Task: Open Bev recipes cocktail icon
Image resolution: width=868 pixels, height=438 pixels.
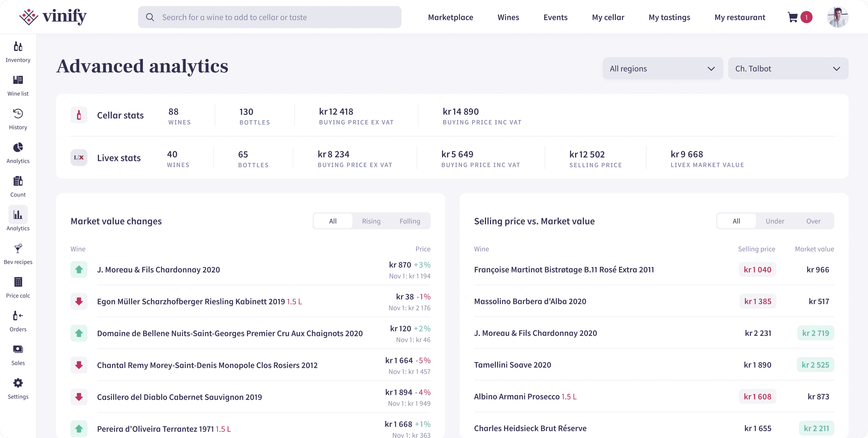Action: pyautogui.click(x=18, y=248)
